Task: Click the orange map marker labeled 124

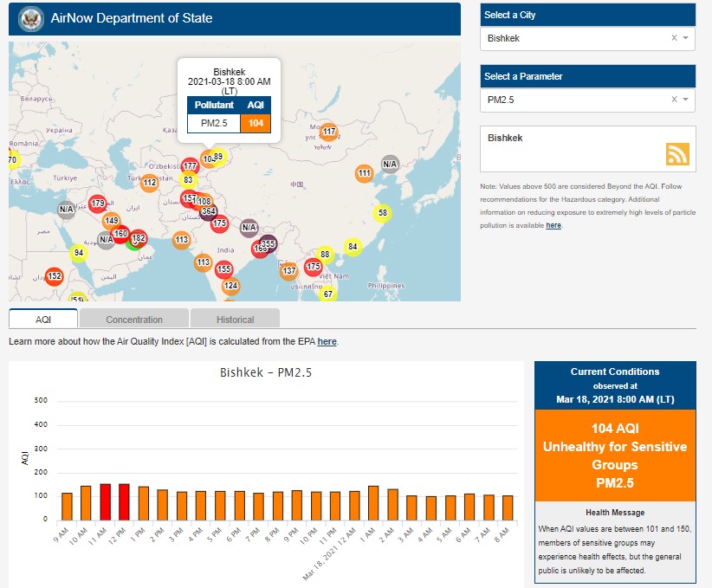Action: point(230,286)
